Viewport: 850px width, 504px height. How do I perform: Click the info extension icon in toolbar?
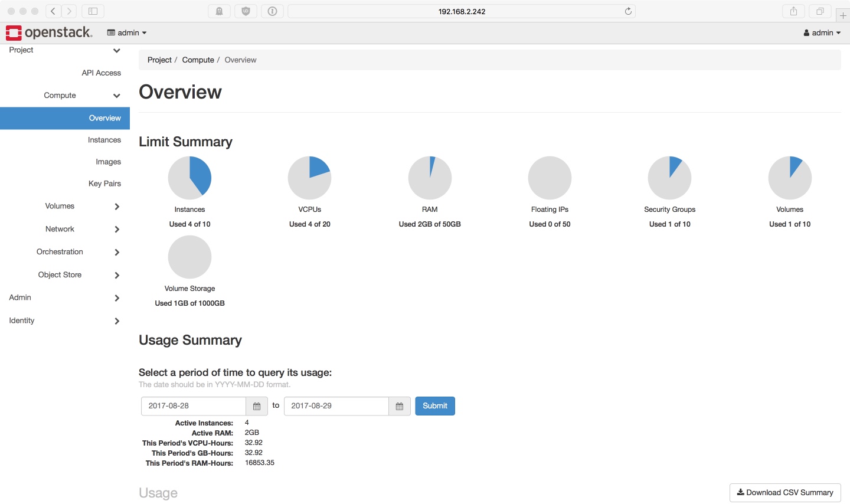point(273,11)
